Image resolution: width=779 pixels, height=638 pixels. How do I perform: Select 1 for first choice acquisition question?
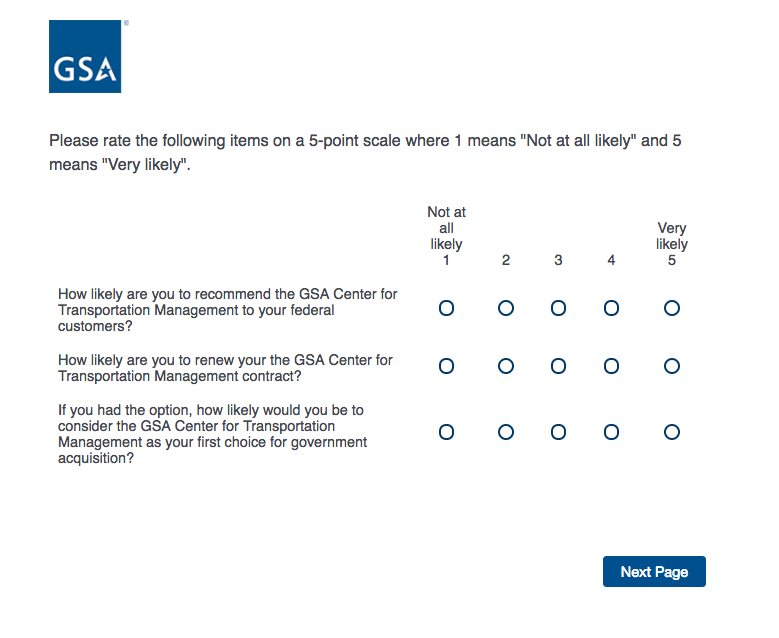point(446,432)
